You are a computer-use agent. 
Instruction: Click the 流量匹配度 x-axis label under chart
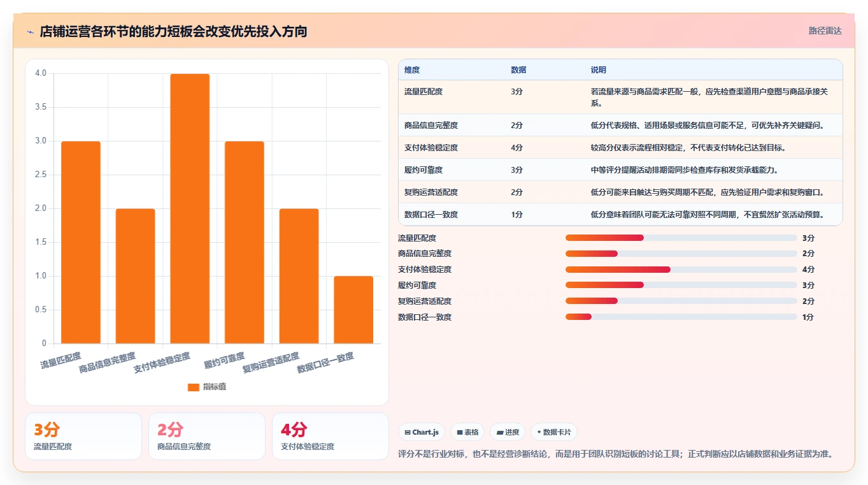pyautogui.click(x=61, y=361)
